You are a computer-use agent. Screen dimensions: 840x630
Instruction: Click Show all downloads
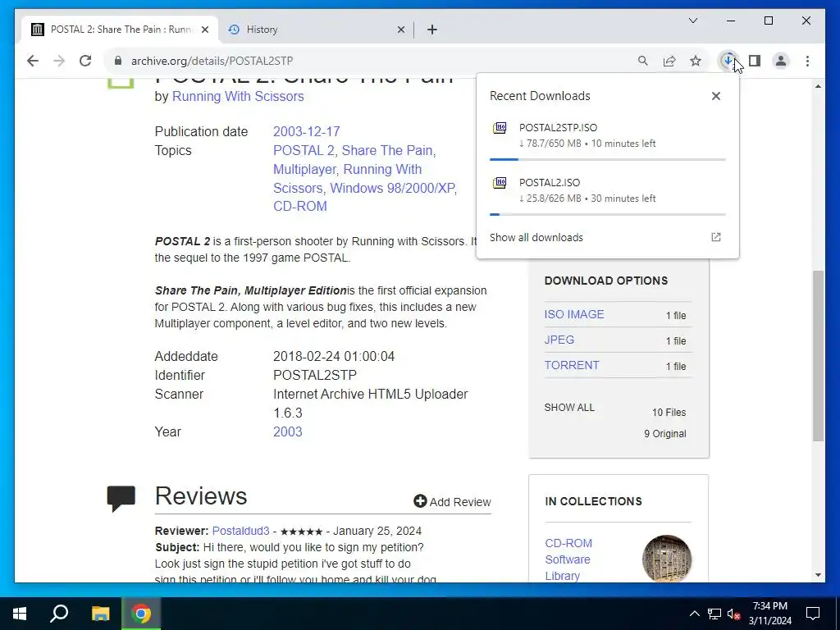[x=536, y=237]
